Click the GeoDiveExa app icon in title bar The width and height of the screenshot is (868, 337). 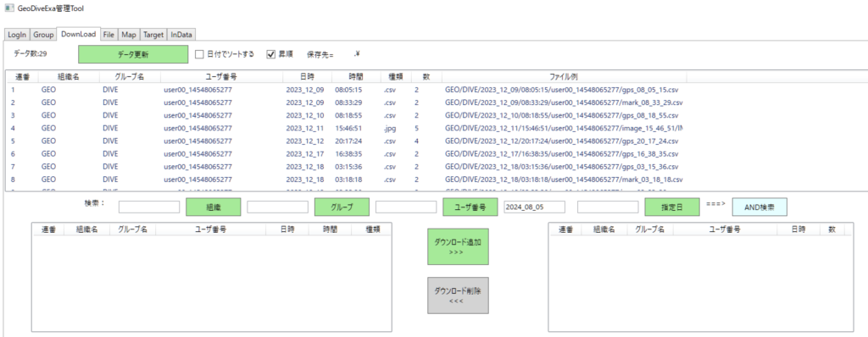tap(8, 8)
